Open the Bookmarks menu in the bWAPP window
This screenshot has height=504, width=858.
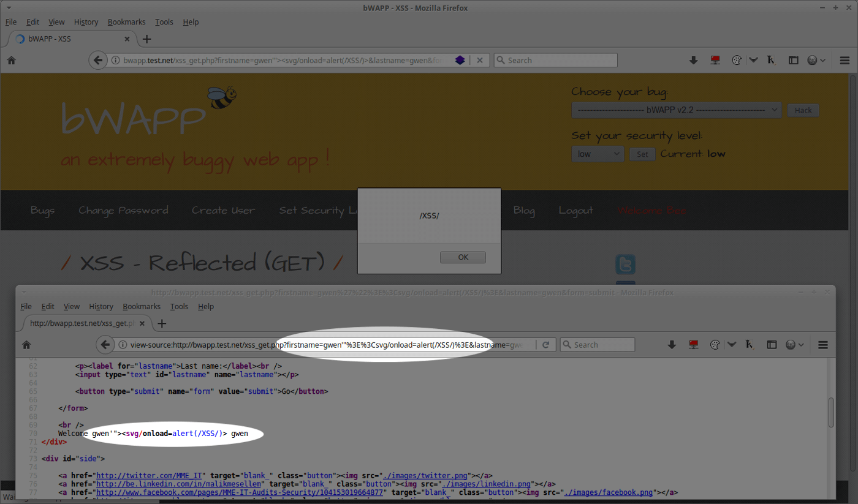(x=127, y=22)
